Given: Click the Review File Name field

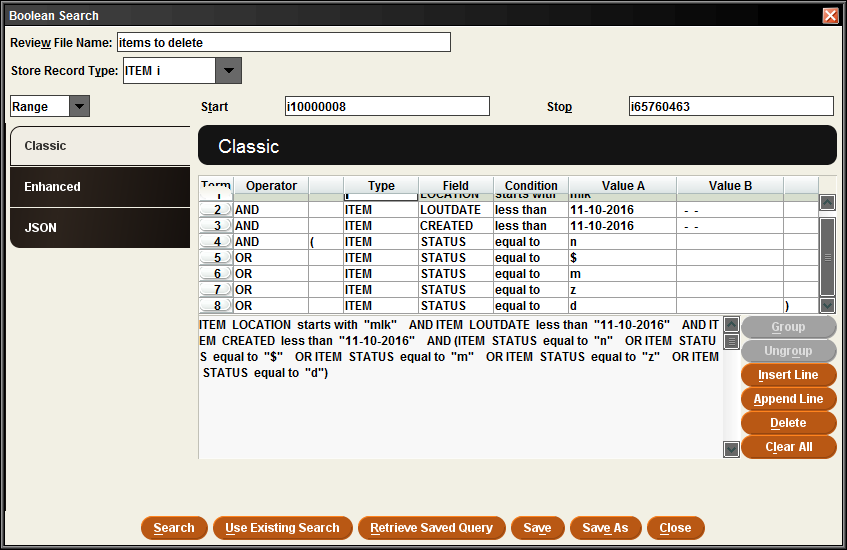Looking at the screenshot, I should coord(283,42).
